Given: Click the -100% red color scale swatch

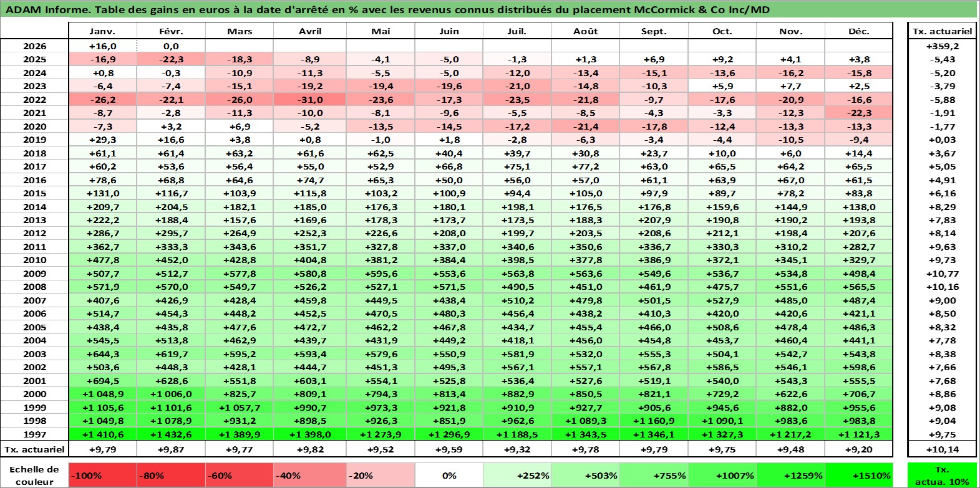Looking at the screenshot, I should tap(102, 475).
